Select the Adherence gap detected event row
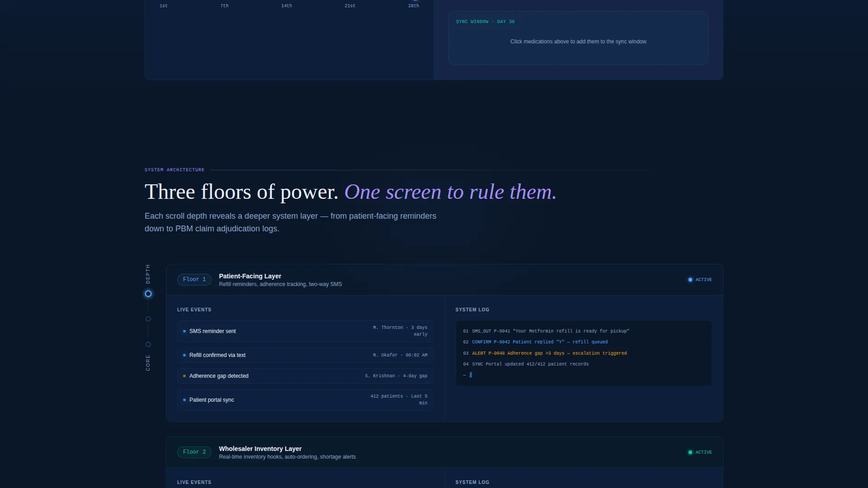868x488 pixels. (305, 376)
